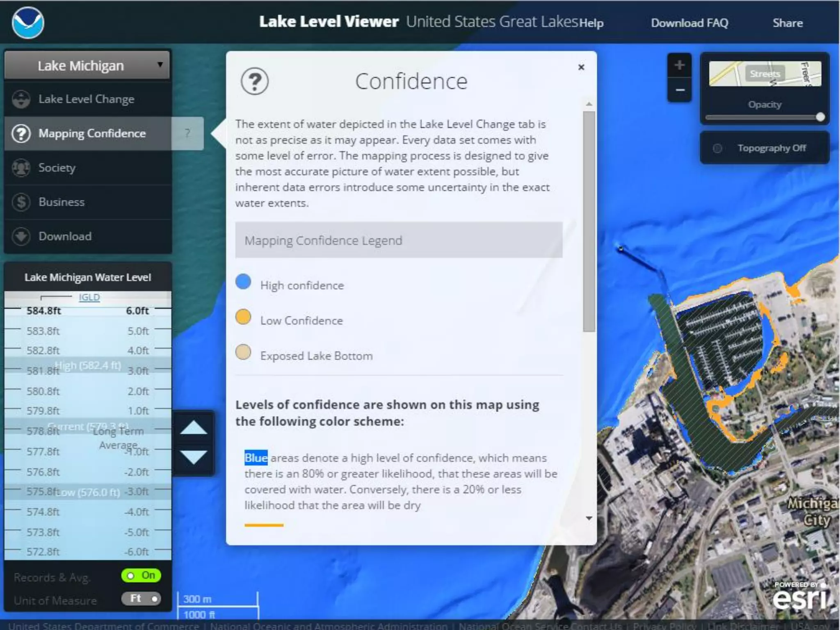The height and width of the screenshot is (630, 840).
Task: Click the Lake Level Change icon
Action: pos(21,99)
